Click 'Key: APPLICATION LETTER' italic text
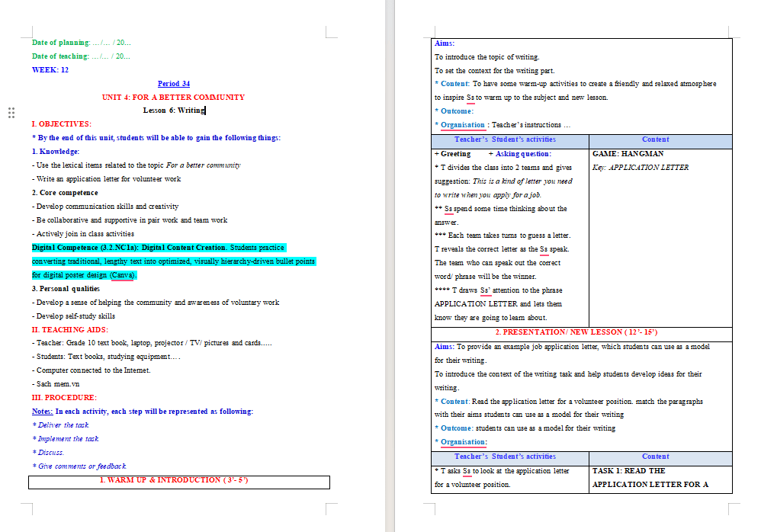Screen dimensions: 761x532 click(x=641, y=168)
